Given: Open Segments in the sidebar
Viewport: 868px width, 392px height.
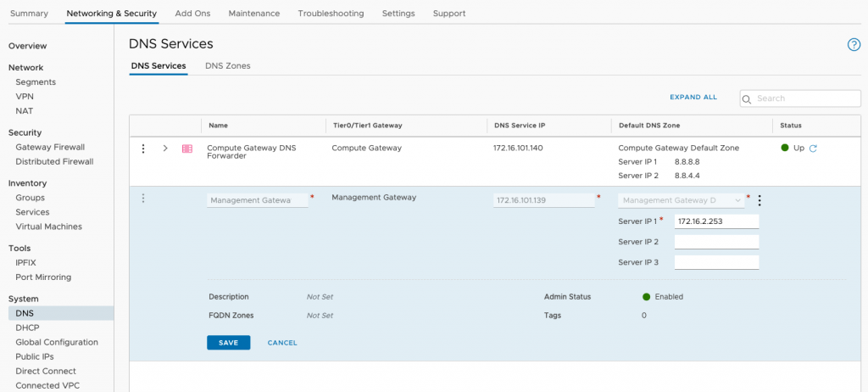Looking at the screenshot, I should coord(36,82).
